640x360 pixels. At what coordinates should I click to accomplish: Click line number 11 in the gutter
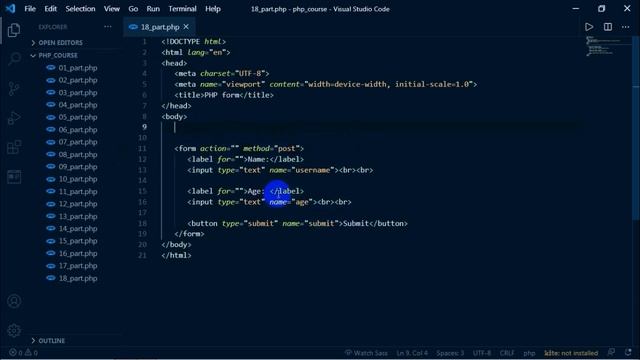pos(142,149)
